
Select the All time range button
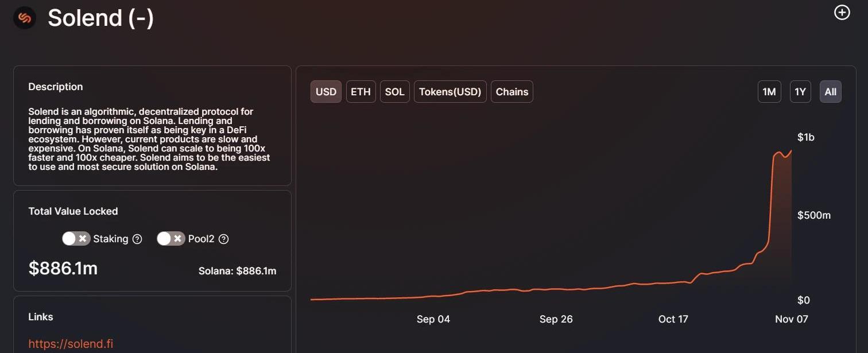[x=830, y=92]
